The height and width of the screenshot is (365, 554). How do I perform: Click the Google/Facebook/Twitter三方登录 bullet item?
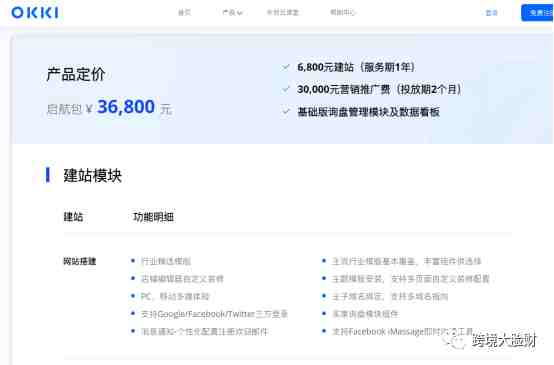pos(214,314)
